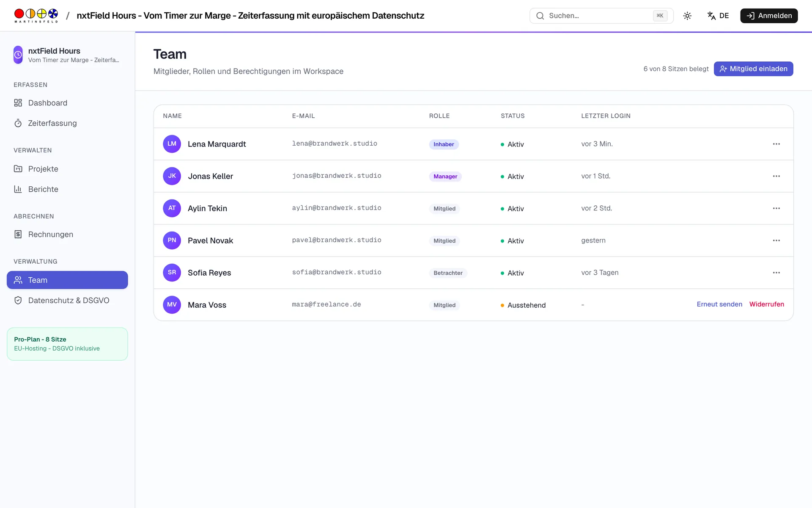Click the Berichte bar chart icon
The image size is (812, 508).
tap(18, 189)
